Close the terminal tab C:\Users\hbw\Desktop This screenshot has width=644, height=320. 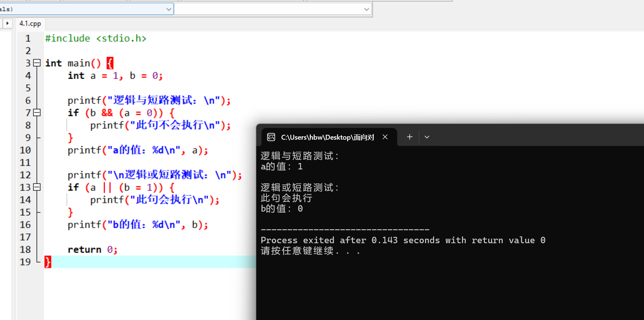click(x=385, y=137)
